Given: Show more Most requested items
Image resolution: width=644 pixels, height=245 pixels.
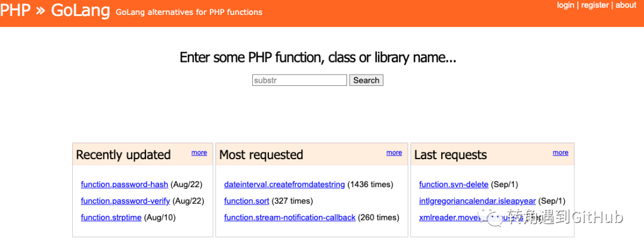Looking at the screenshot, I should 394,153.
